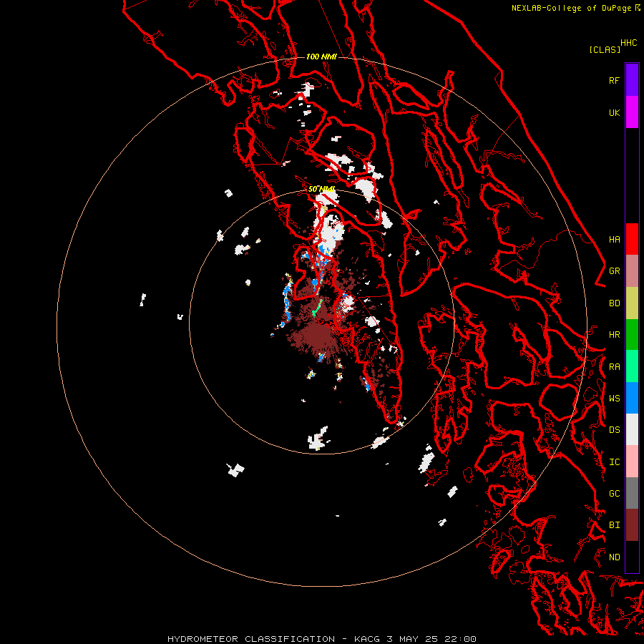The width and height of the screenshot is (644, 644).
Task: Click the '50 NMI' range ring label
Action: click(321, 189)
